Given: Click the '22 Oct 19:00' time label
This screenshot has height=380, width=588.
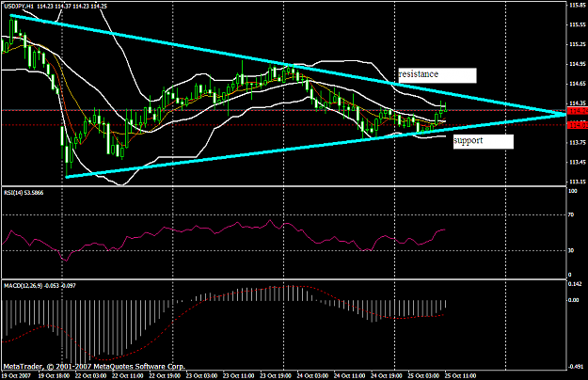Looking at the screenshot, I should pyautogui.click(x=165, y=375).
